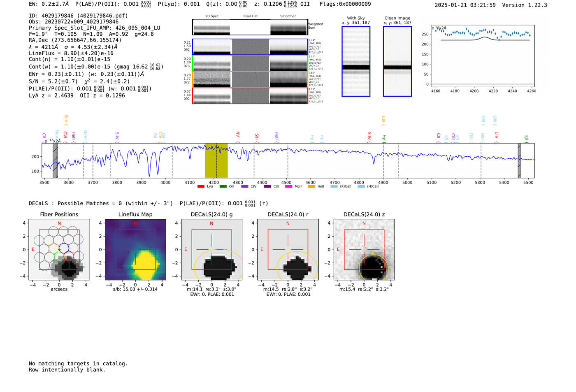Open the Lineflux Map panel

(x=135, y=250)
